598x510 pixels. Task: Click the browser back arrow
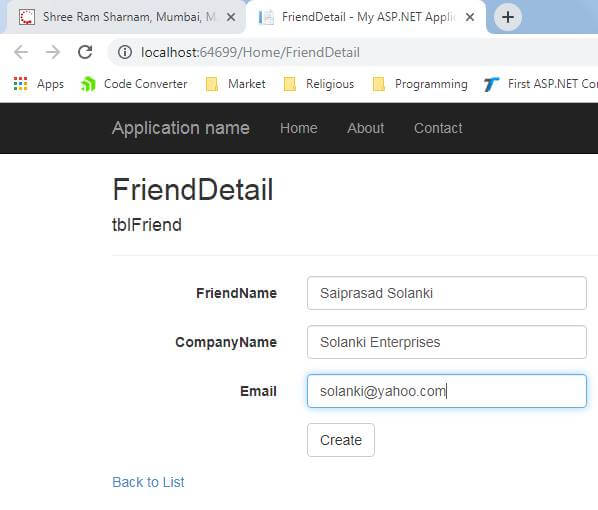[21, 52]
